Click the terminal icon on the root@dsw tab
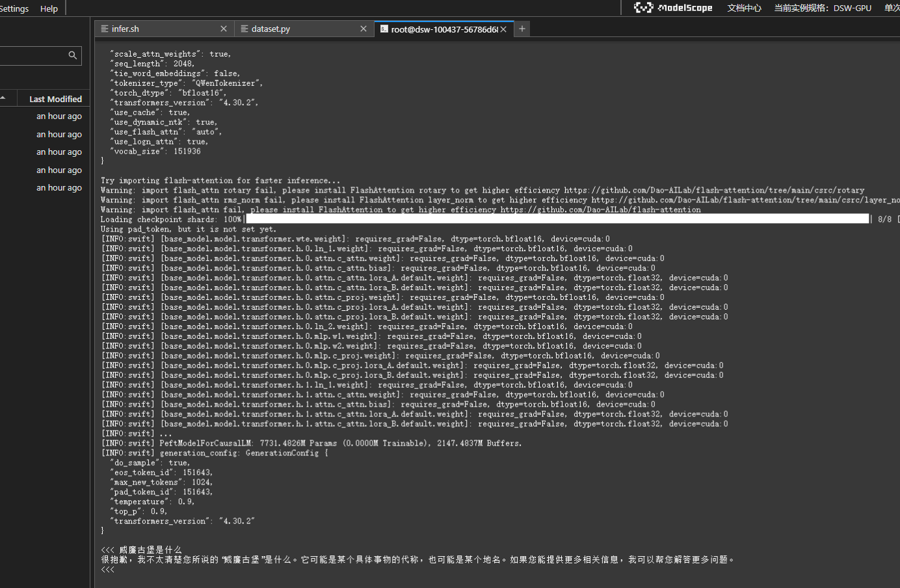The image size is (900, 588). click(384, 29)
